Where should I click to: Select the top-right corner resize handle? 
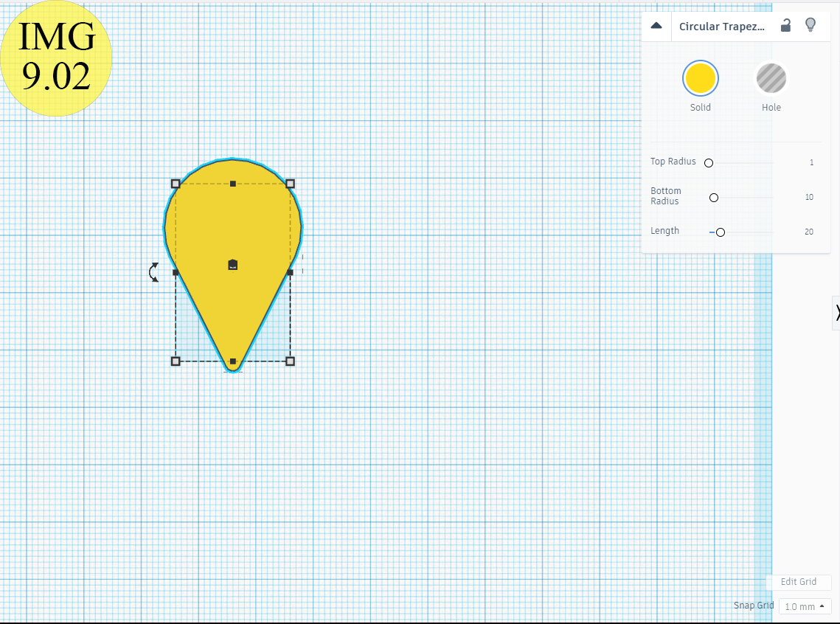(291, 184)
